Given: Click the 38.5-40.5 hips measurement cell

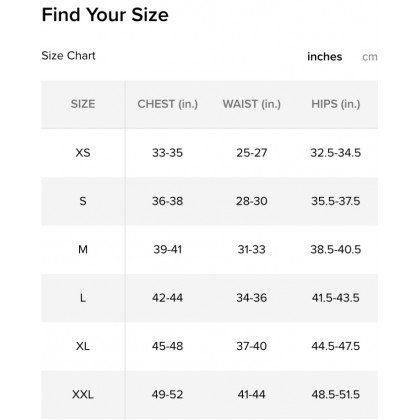Looking at the screenshot, I should click(336, 249).
